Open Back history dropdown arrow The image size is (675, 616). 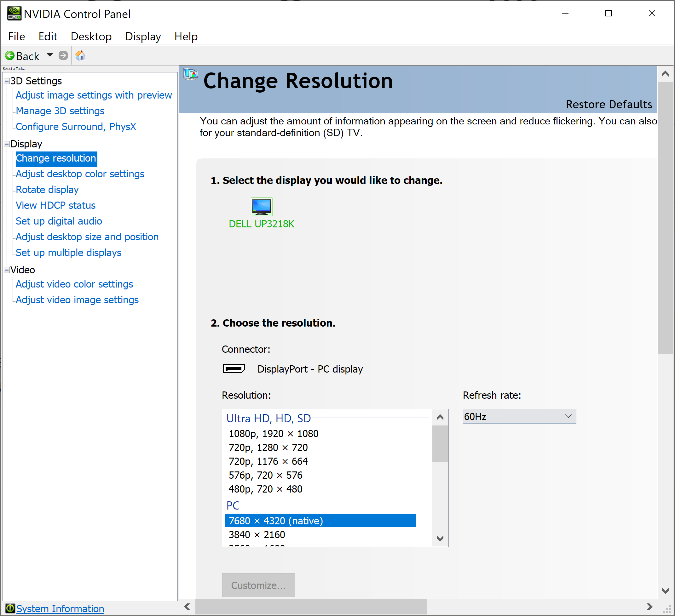[x=50, y=55]
